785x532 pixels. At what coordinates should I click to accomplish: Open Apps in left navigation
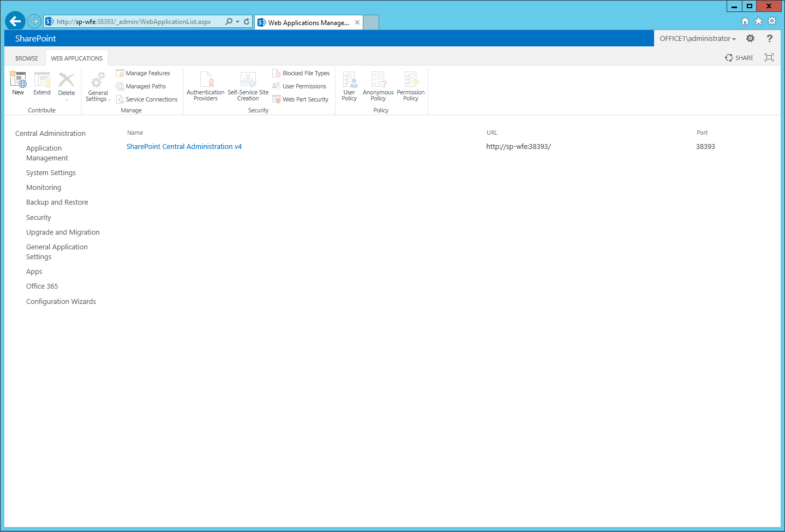pyautogui.click(x=34, y=272)
